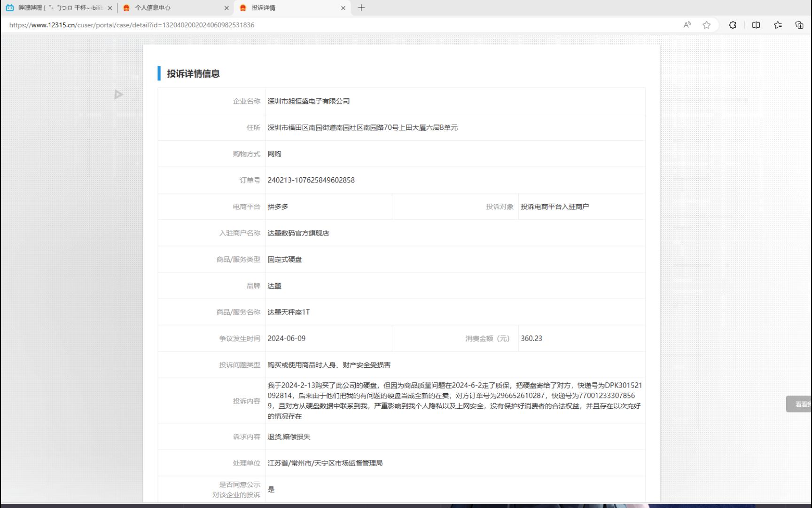Click the bilibili tab favicon

click(9, 8)
